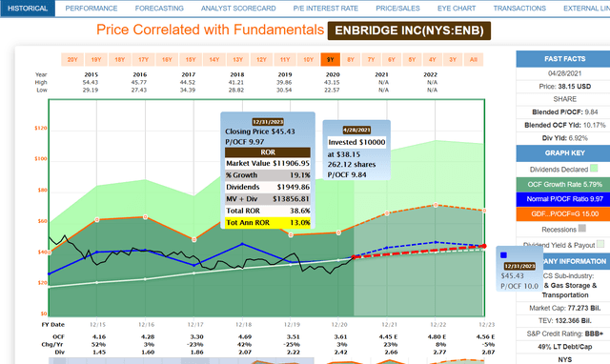Select the 11Y range button
The image size is (610, 364).
pyautogui.click(x=285, y=59)
